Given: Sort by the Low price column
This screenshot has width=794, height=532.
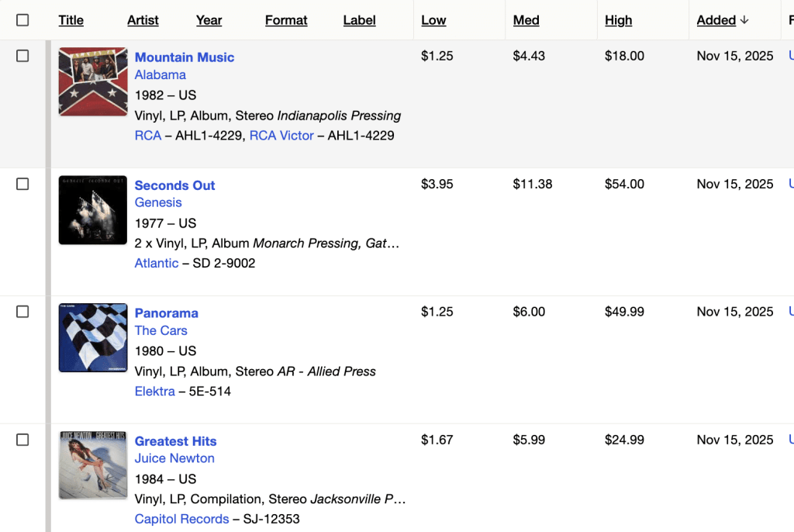Looking at the screenshot, I should coord(433,20).
